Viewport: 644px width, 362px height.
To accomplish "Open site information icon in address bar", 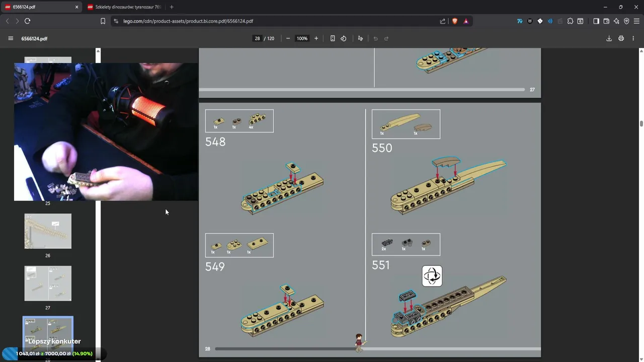I will tap(116, 21).
